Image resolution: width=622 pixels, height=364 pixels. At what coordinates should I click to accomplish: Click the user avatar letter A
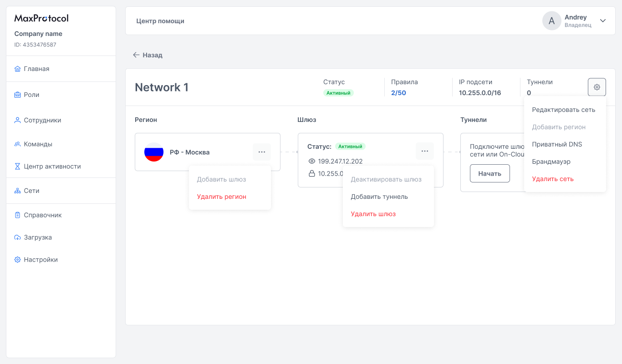coord(551,20)
